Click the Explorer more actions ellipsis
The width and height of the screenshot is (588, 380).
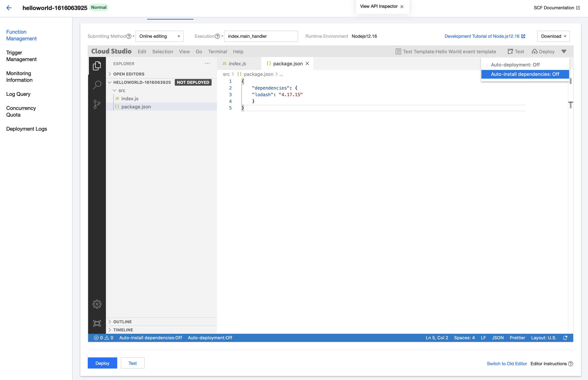click(x=207, y=63)
